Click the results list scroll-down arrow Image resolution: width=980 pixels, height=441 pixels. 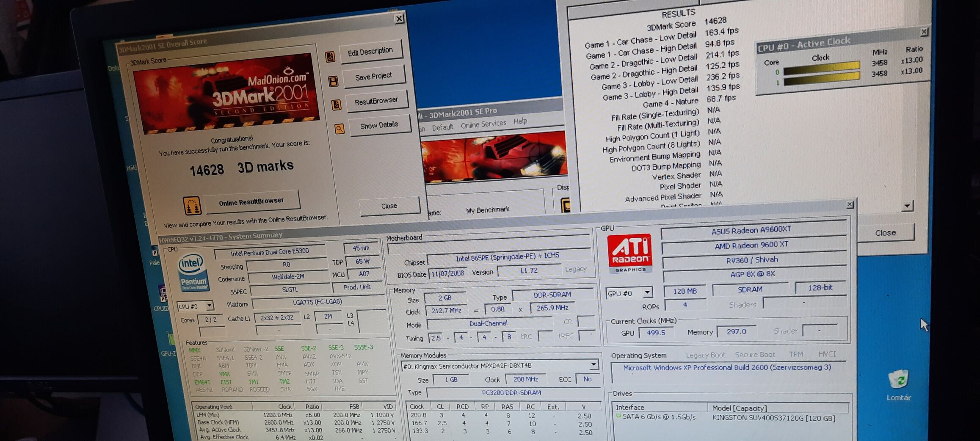click(907, 206)
